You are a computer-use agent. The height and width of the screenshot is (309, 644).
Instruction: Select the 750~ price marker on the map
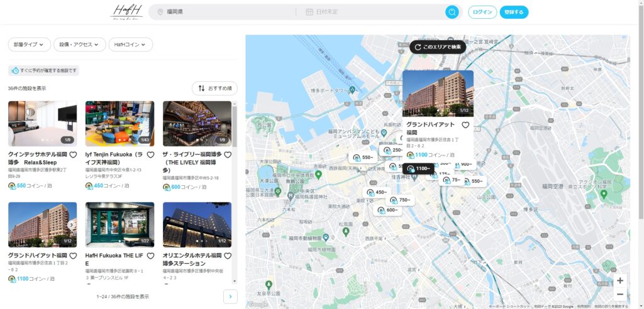400,200
